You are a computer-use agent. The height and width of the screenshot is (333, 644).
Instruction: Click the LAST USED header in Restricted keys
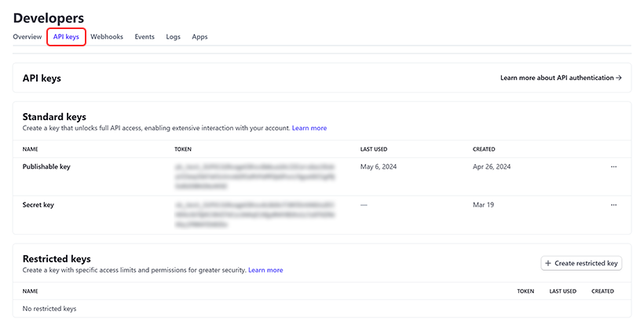(x=562, y=291)
